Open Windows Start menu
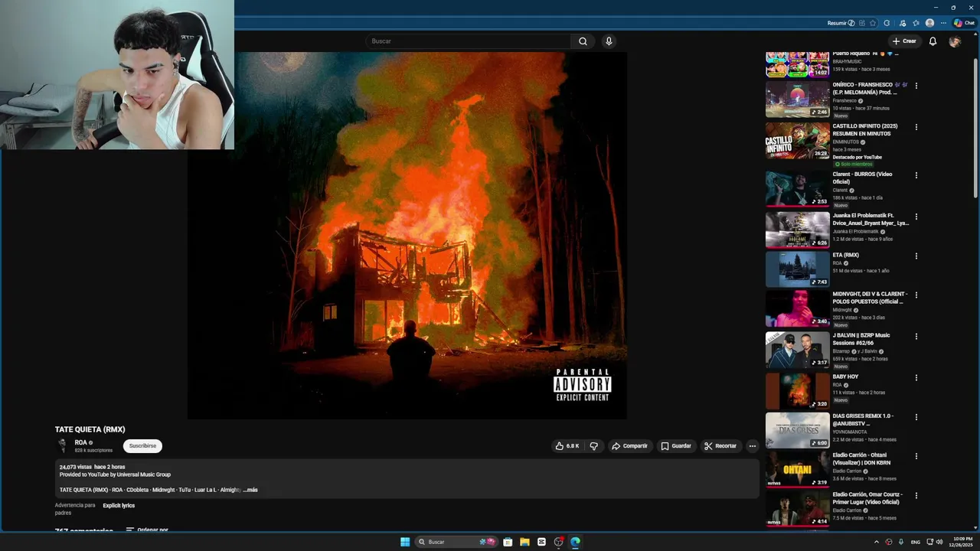Viewport: 980px width, 551px height. coord(405,542)
